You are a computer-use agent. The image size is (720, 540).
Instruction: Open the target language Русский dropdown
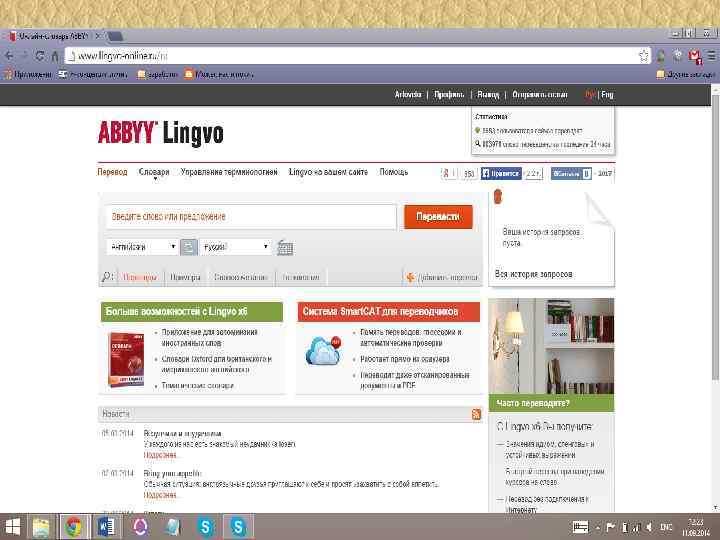point(236,247)
